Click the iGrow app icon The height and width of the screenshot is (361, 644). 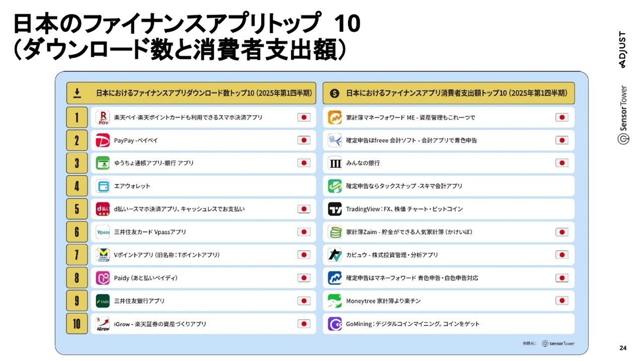(103, 324)
